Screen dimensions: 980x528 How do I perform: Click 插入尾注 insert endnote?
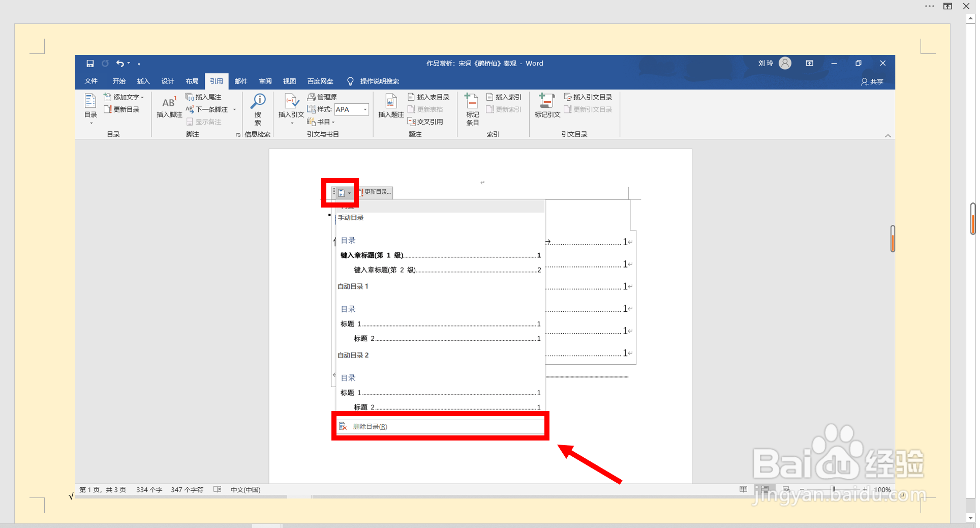click(203, 97)
